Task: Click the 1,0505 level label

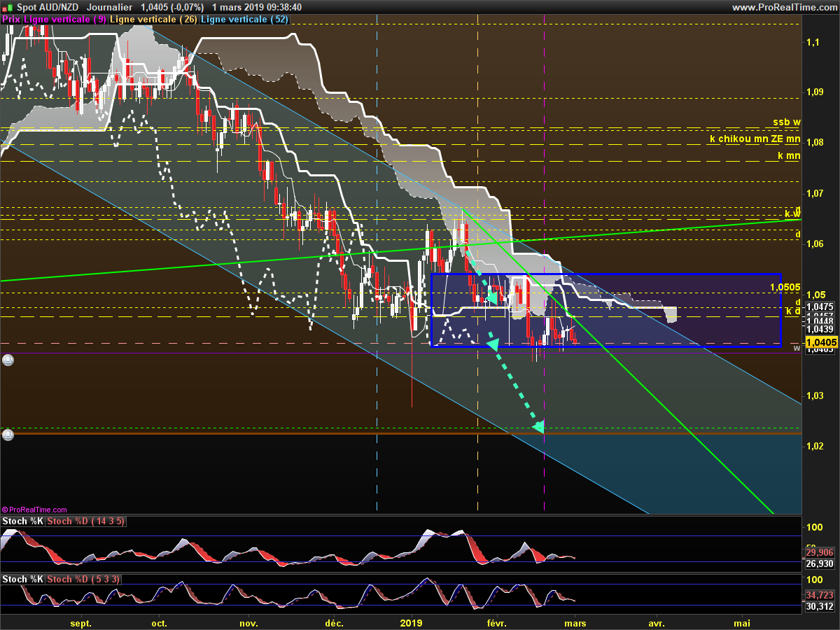Action: [785, 287]
